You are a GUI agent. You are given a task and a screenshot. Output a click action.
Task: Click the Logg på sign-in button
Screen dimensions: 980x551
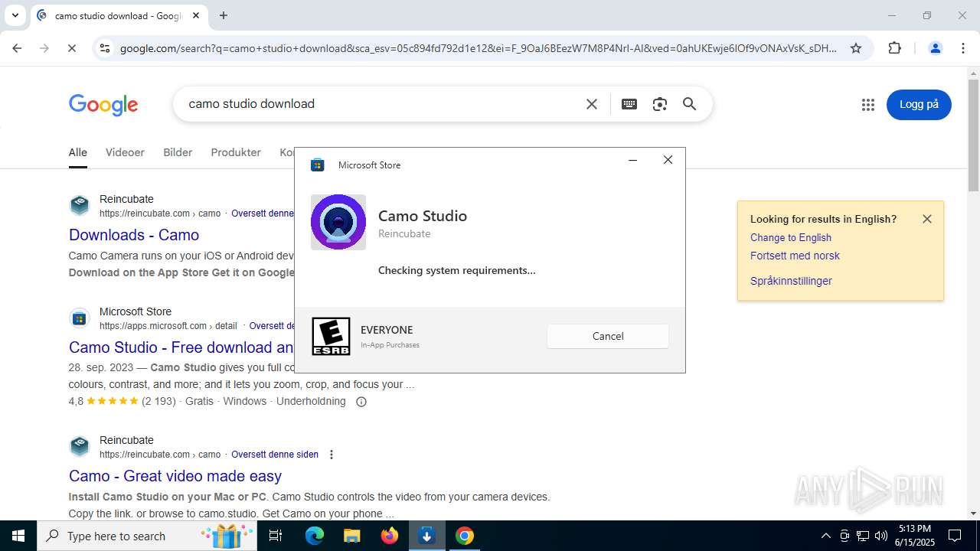pyautogui.click(x=919, y=105)
